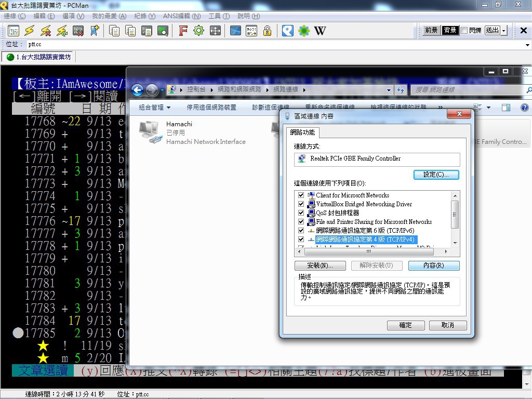Click the back arrow in network window
The width and height of the screenshot is (532, 399).
pyautogui.click(x=137, y=90)
